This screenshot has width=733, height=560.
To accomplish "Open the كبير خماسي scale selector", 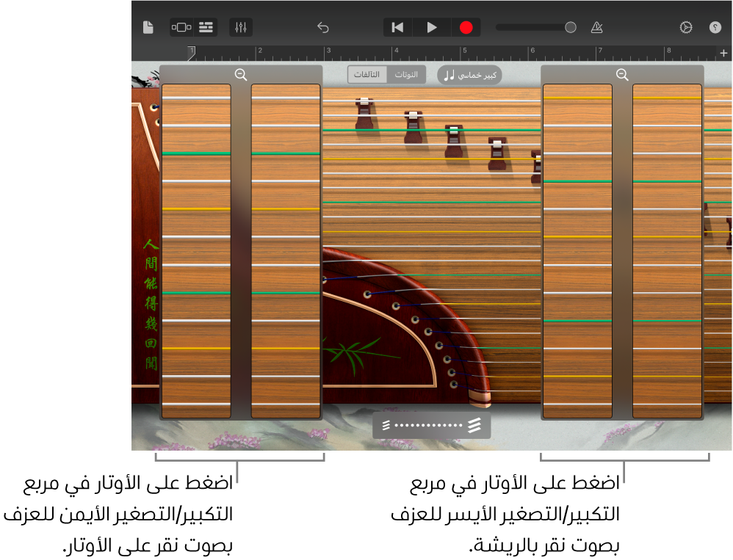I will (469, 75).
